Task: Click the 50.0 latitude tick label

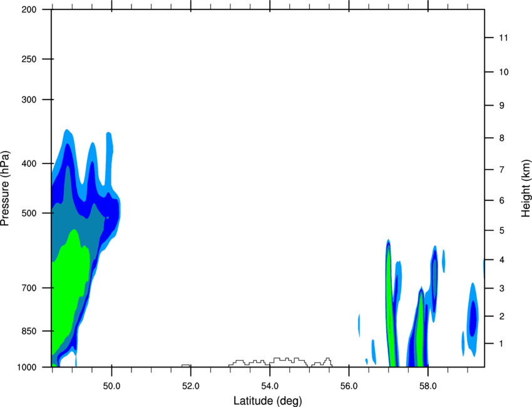Action: point(111,386)
